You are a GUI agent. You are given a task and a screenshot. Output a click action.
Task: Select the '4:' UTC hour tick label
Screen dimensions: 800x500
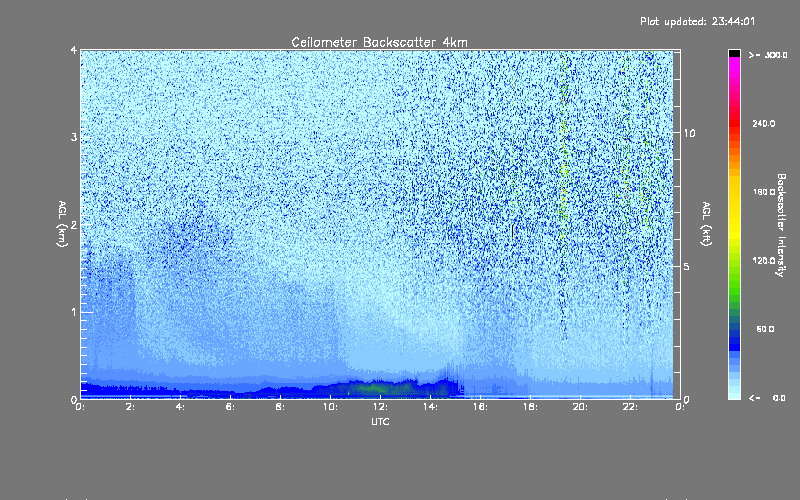click(x=180, y=407)
